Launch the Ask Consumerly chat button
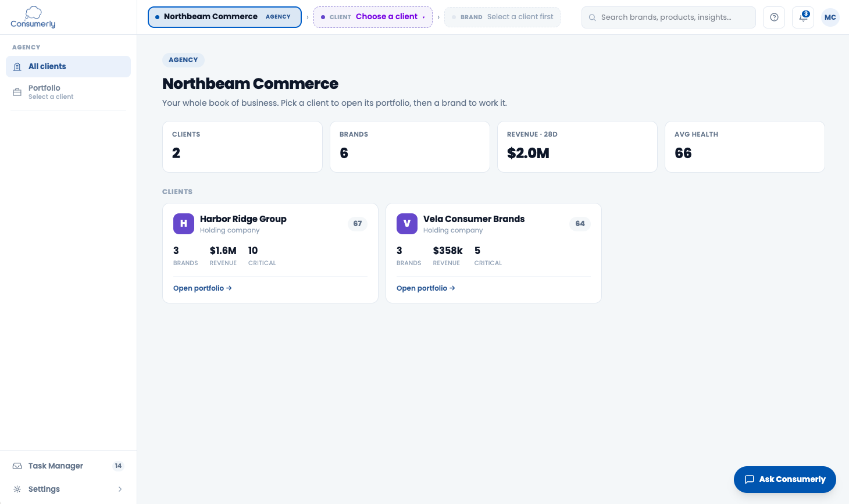 [x=785, y=480]
